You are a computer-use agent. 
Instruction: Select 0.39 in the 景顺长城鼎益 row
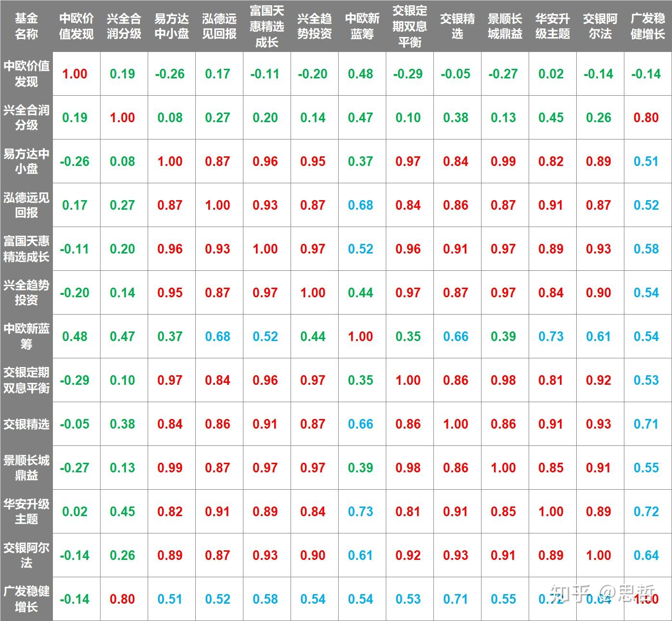360,468
